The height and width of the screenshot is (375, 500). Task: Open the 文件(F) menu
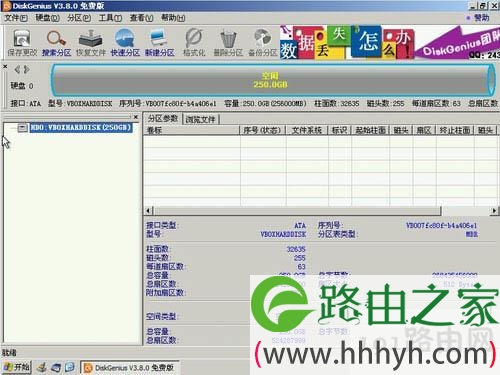coord(16,18)
